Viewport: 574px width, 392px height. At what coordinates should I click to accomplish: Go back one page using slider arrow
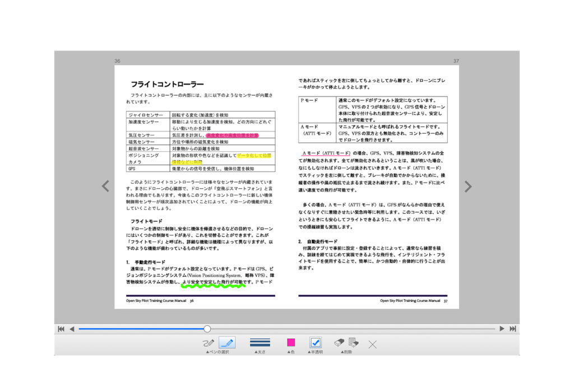click(x=72, y=329)
